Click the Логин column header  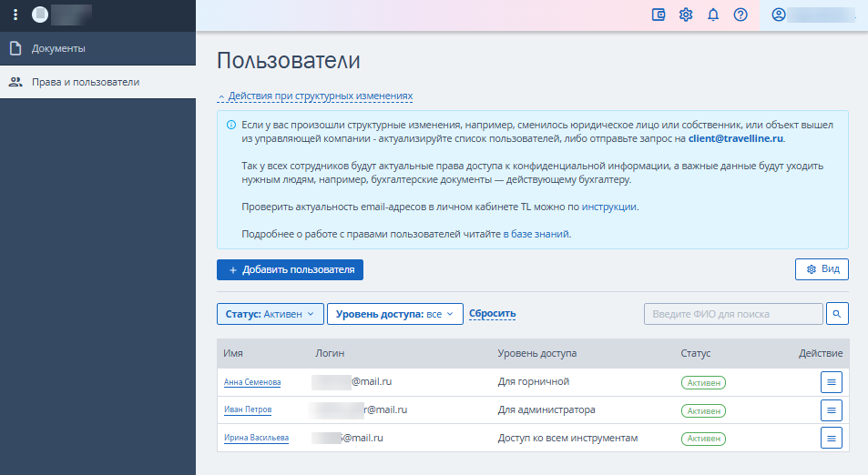(330, 353)
